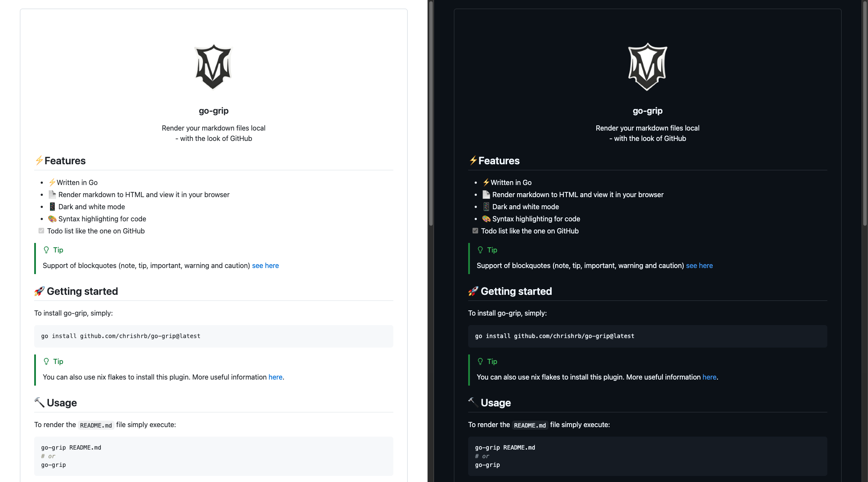The image size is (868, 482).
Task: Follow the 'here' nix flakes link, light pane
Action: coord(275,377)
